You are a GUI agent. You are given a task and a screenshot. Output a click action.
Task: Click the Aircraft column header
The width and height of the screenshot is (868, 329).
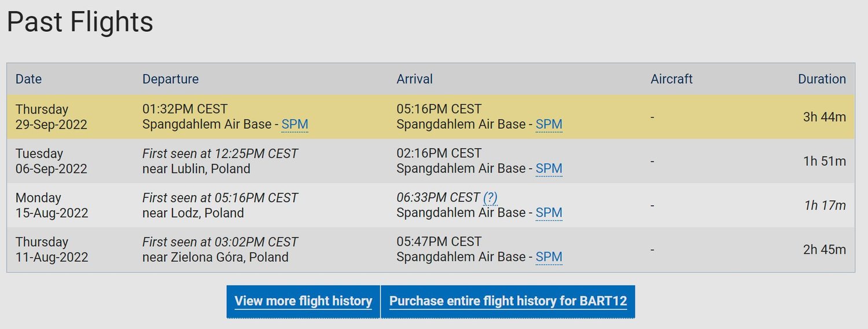tap(671, 79)
